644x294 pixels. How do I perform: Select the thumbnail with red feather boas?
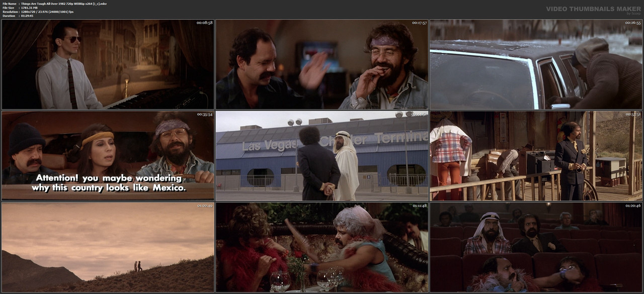(x=322, y=247)
